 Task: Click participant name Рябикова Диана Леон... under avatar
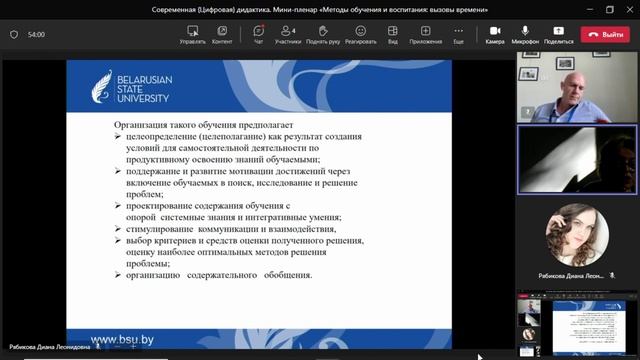(571, 276)
